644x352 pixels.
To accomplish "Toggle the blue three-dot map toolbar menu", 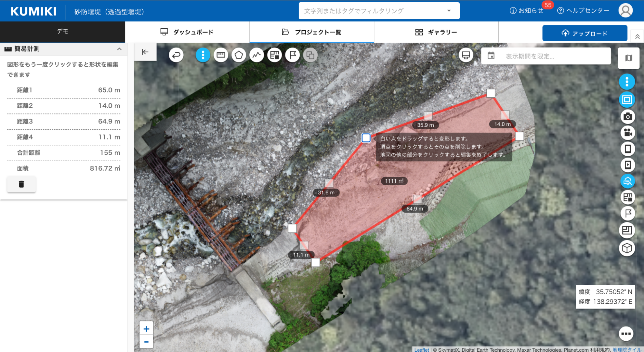I will coord(203,55).
